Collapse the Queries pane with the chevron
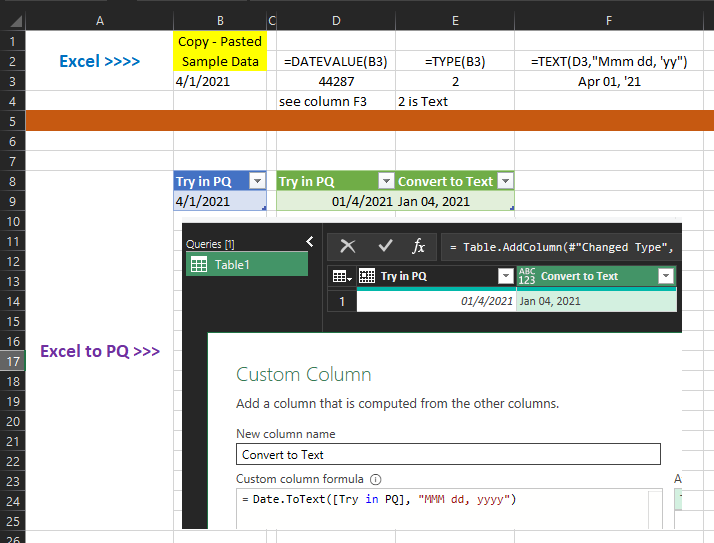714x543 pixels. [x=310, y=241]
